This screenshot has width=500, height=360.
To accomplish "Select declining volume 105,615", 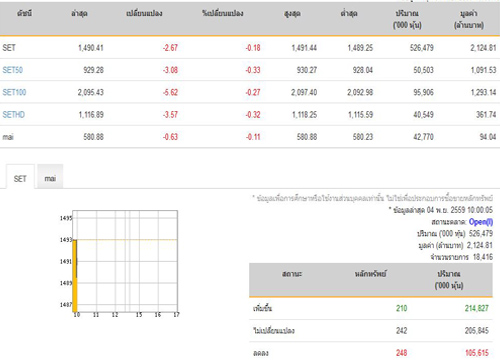I will click(x=477, y=353).
